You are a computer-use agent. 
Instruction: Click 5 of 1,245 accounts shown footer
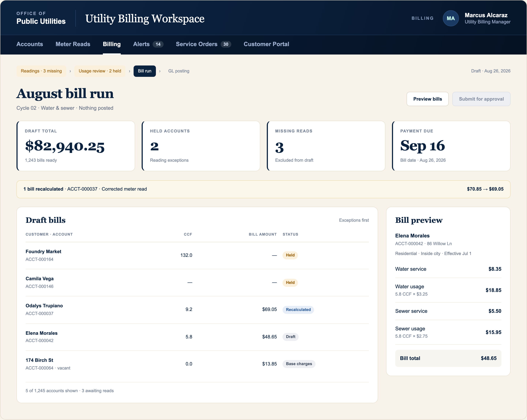click(x=70, y=391)
